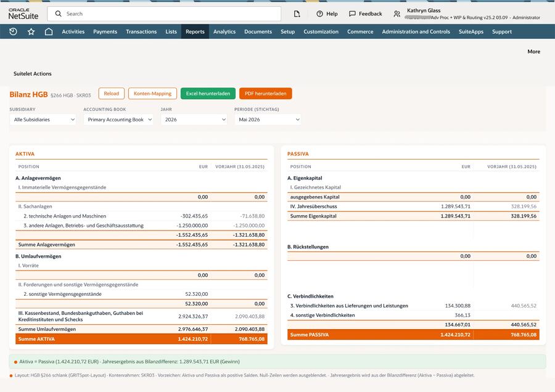
Task: Click Excel herunterladen button
Action: pyautogui.click(x=208, y=94)
